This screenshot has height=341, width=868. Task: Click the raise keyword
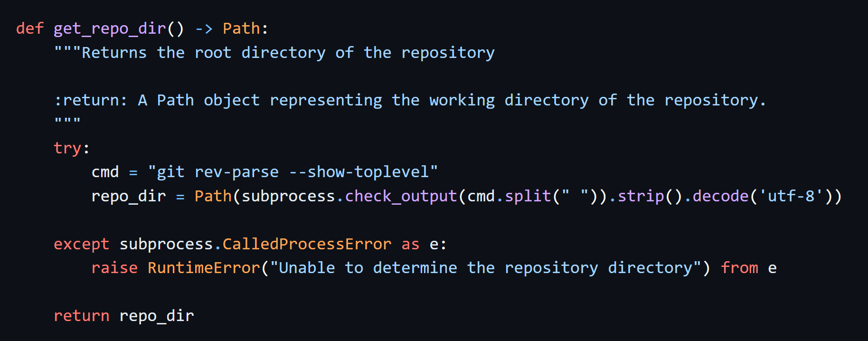(x=114, y=268)
